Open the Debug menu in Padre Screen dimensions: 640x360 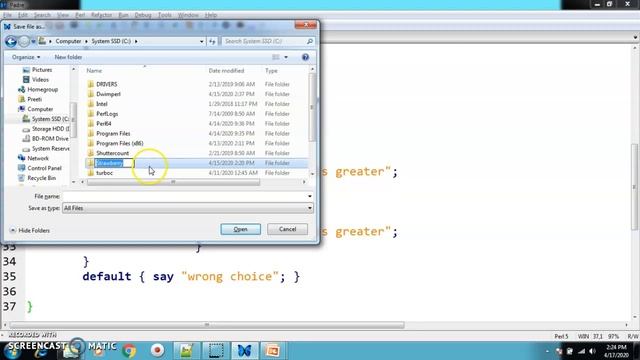[143, 15]
